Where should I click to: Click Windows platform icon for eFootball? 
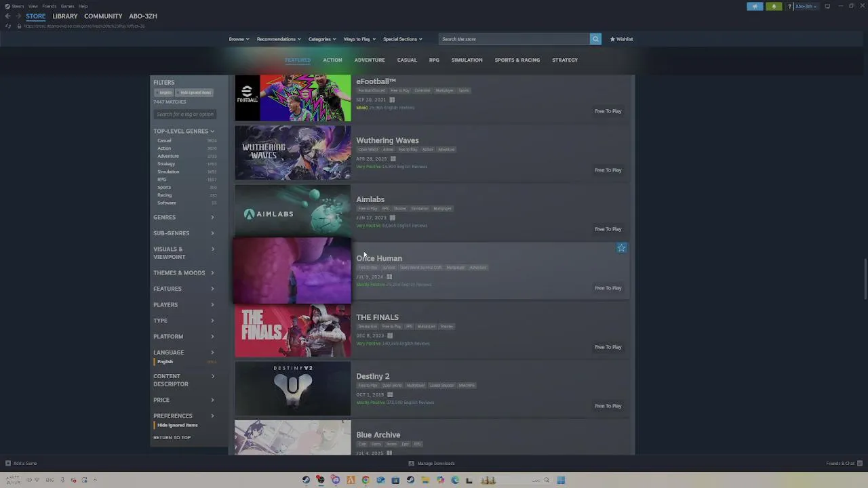point(392,100)
